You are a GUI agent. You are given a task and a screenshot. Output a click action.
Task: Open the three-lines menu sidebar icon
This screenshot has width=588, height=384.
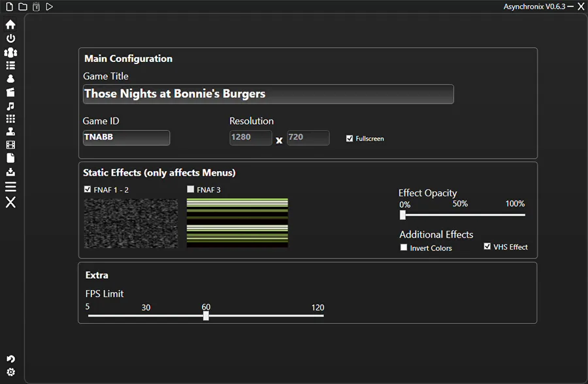pyautogui.click(x=10, y=186)
